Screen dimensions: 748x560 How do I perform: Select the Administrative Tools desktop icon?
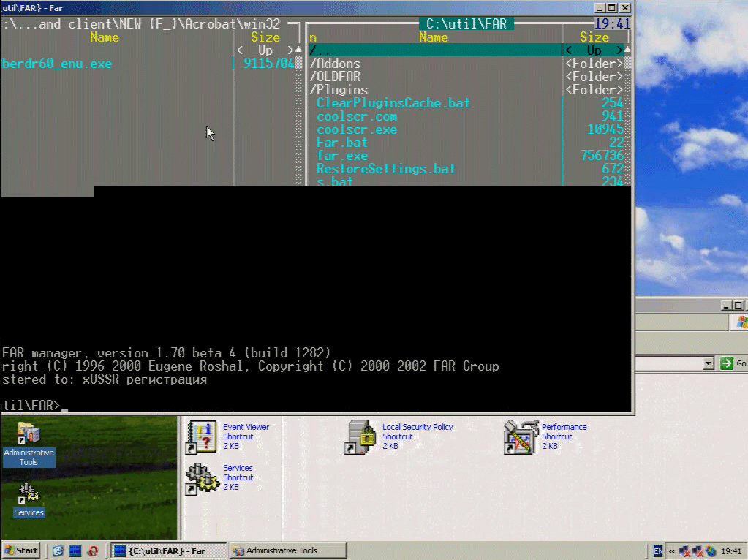pyautogui.click(x=29, y=444)
